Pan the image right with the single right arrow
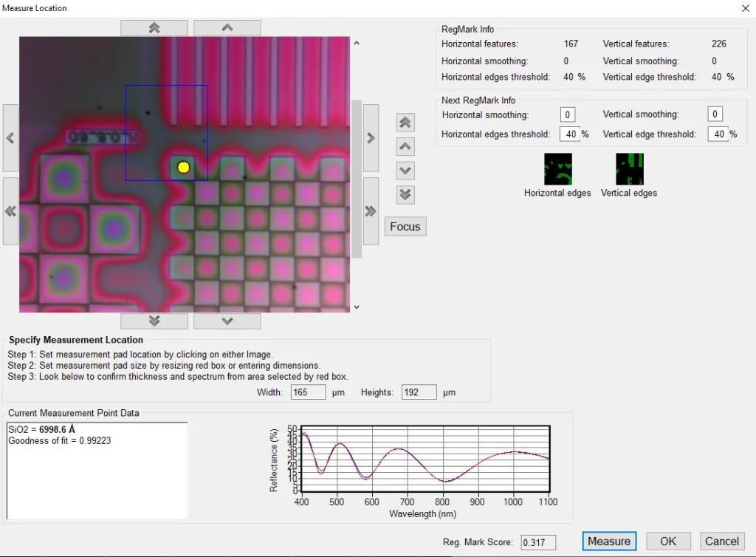 [370, 137]
